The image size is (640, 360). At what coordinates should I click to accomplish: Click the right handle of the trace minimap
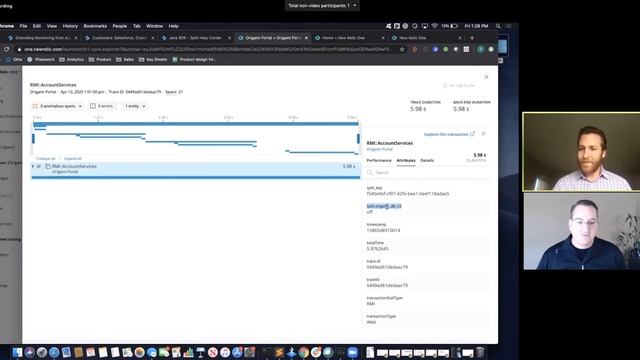[x=358, y=138]
